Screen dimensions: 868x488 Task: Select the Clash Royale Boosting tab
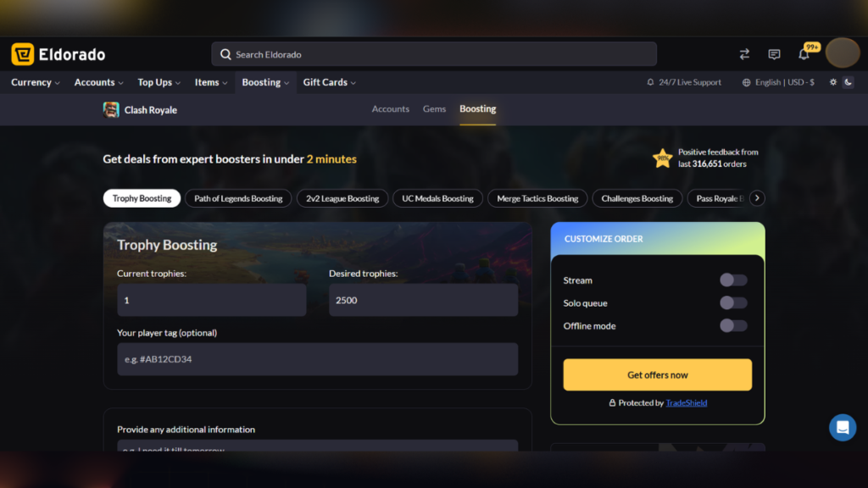[x=478, y=109]
